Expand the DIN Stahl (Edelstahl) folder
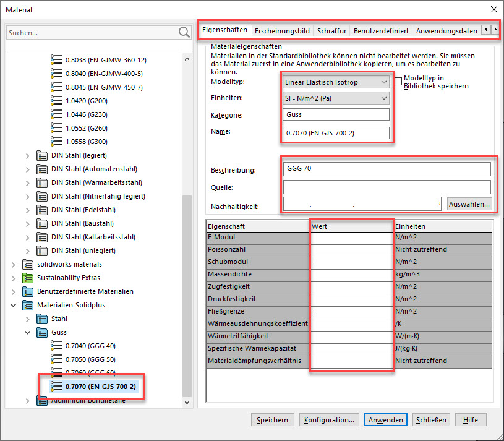Screen dimensions: 504x441 click(27, 210)
